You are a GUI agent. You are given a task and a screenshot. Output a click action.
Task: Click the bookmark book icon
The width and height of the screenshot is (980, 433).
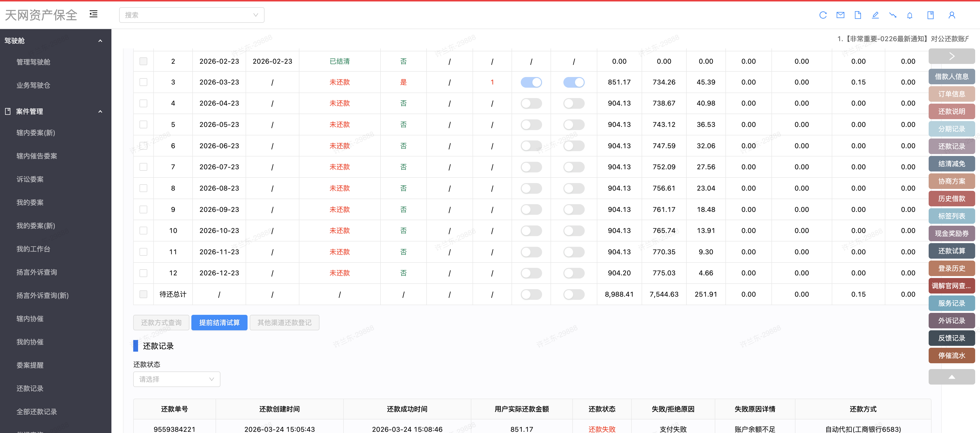(x=931, y=15)
